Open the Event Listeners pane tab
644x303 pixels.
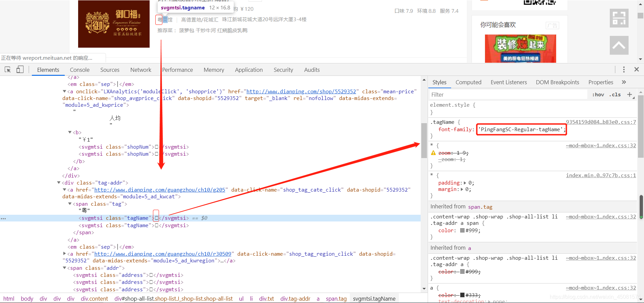click(509, 82)
